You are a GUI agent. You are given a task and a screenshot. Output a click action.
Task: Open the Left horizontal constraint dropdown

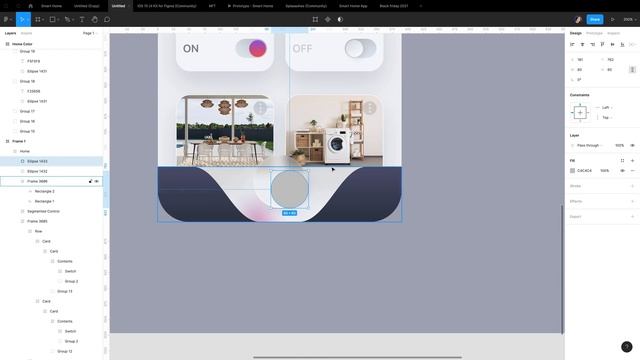(x=607, y=108)
